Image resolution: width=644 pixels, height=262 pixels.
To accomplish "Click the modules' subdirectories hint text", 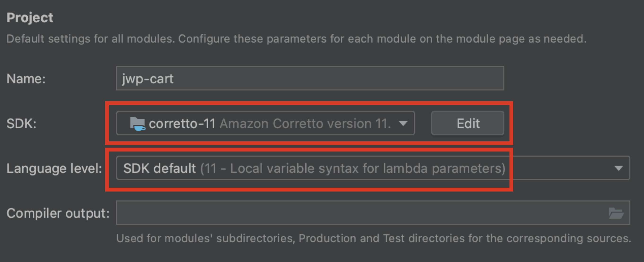I will point(374,238).
